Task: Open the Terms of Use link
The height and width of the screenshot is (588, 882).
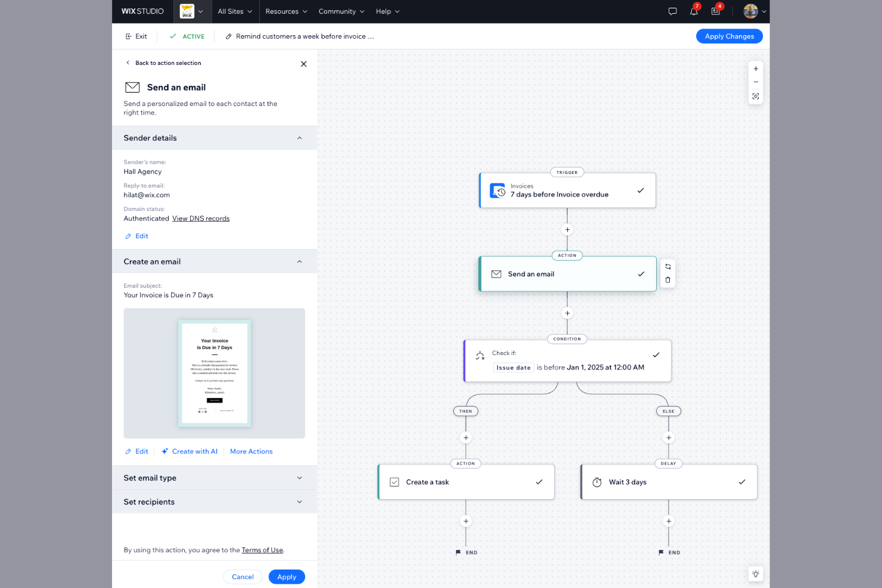Action: [262, 550]
